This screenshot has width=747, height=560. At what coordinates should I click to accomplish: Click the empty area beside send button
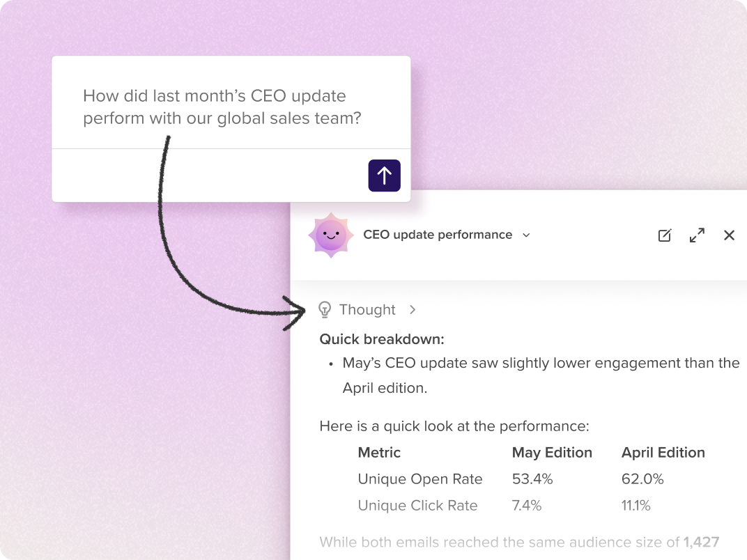point(210,176)
